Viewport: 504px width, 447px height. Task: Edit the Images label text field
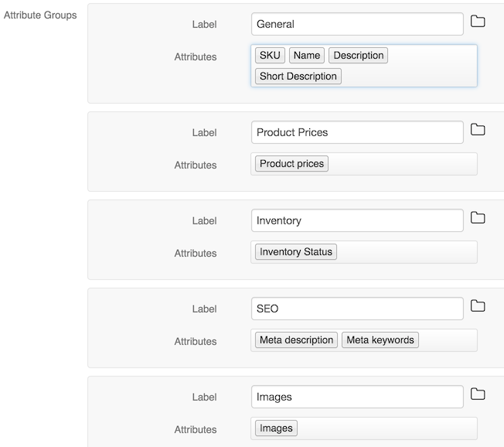pyautogui.click(x=357, y=397)
